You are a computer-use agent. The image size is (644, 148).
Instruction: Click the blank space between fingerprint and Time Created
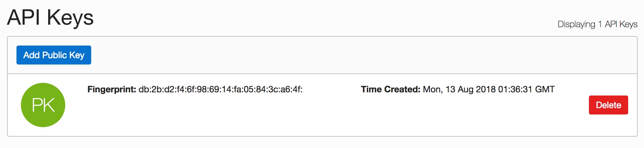[331, 89]
